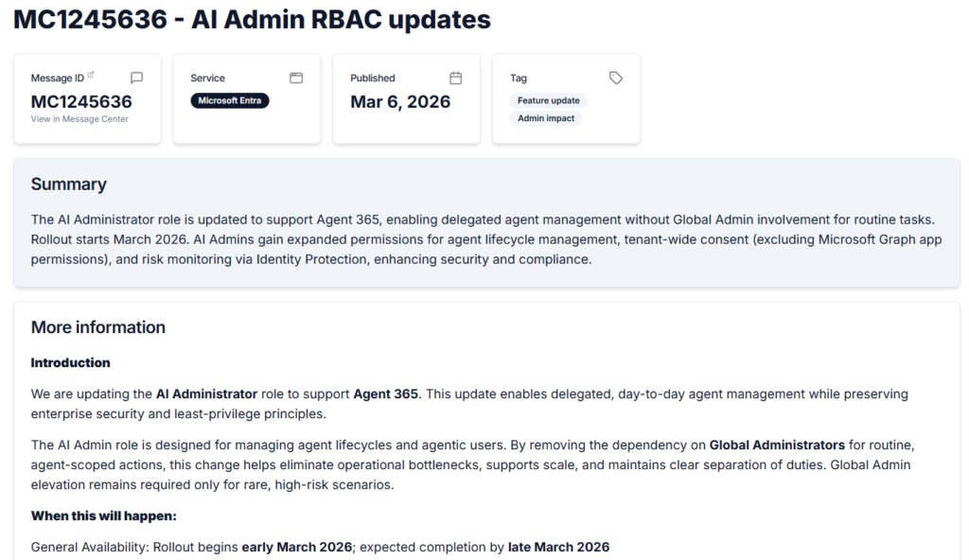
Task: Click the bold 'Global Administrators' text
Action: (777, 445)
